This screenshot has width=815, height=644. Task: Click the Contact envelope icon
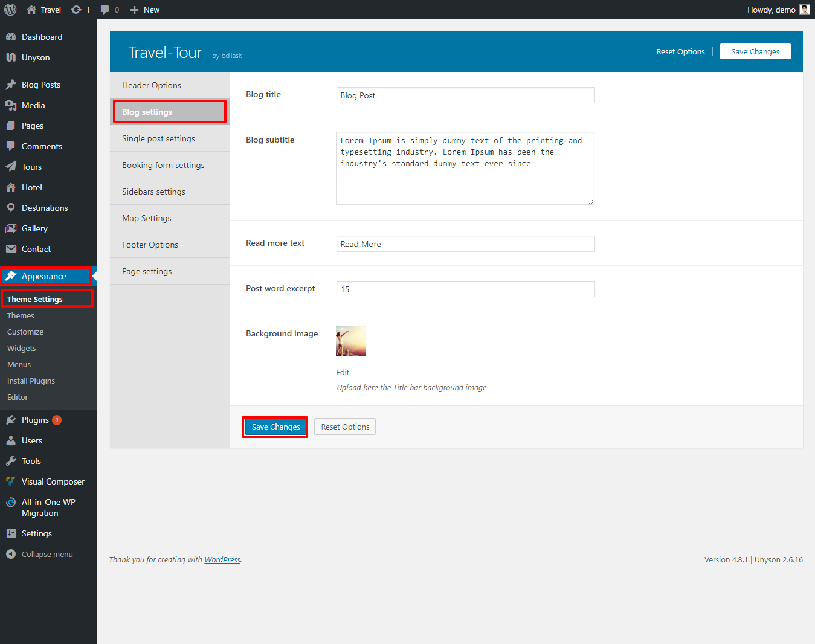pyautogui.click(x=11, y=249)
